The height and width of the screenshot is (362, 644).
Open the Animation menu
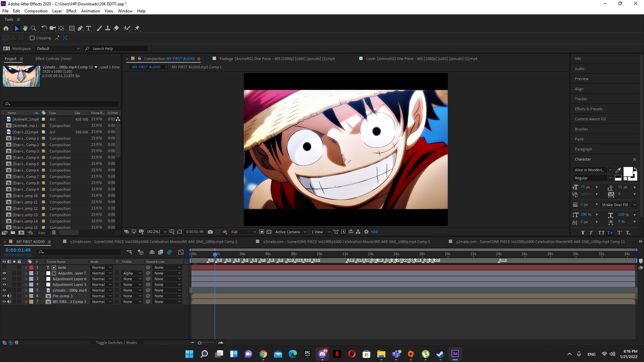[x=90, y=11]
